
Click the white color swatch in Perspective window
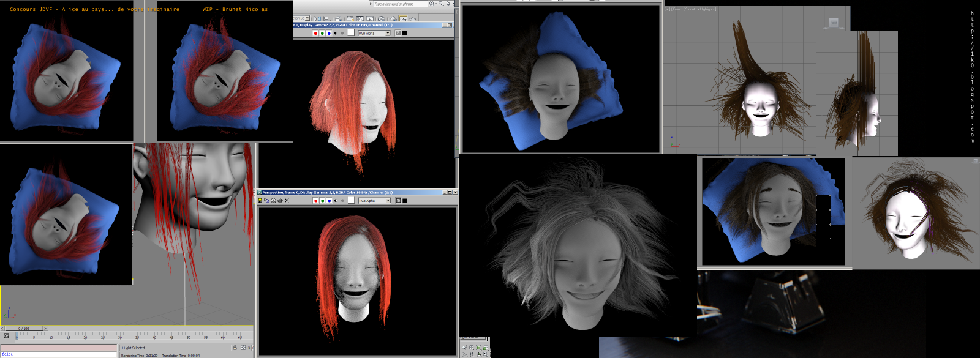351,200
